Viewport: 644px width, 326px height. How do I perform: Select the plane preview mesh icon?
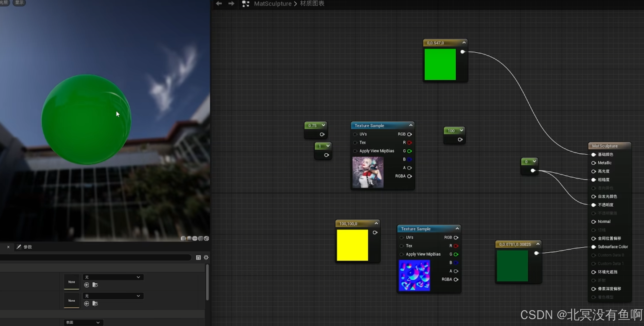click(x=195, y=238)
